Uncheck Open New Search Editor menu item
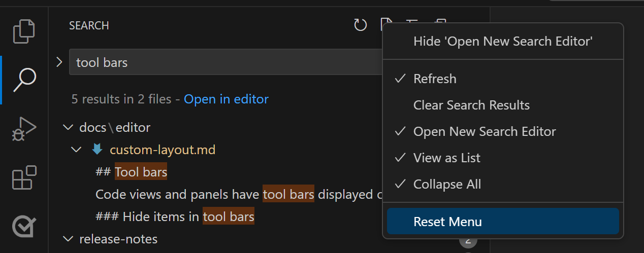This screenshot has height=253, width=644. point(484,131)
